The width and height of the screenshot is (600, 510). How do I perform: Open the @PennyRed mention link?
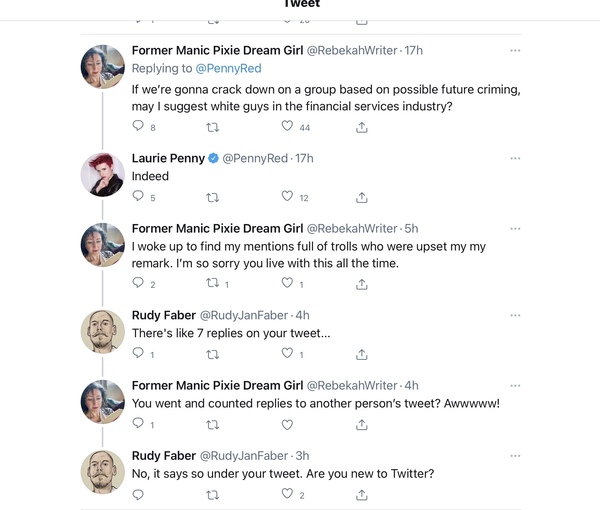pos(228,68)
